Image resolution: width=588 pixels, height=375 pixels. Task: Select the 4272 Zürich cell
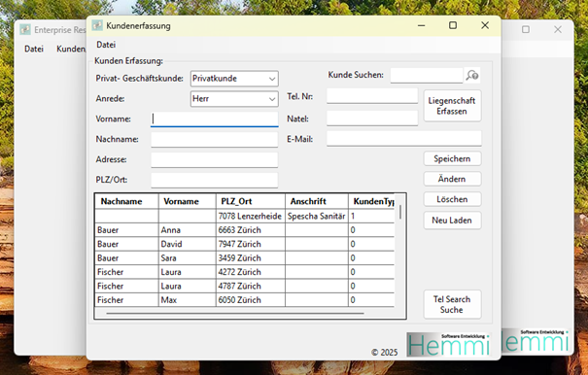(x=251, y=272)
